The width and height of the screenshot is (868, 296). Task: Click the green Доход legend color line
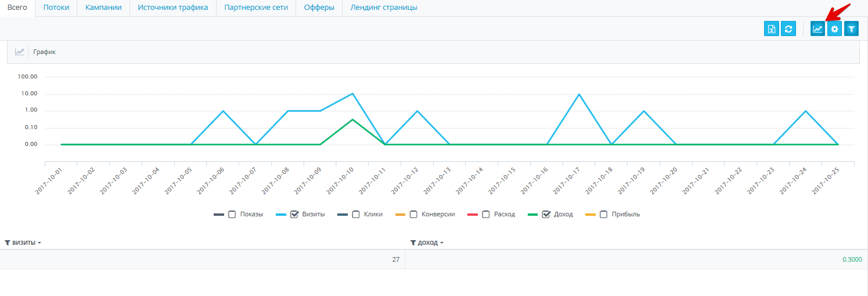coord(532,215)
